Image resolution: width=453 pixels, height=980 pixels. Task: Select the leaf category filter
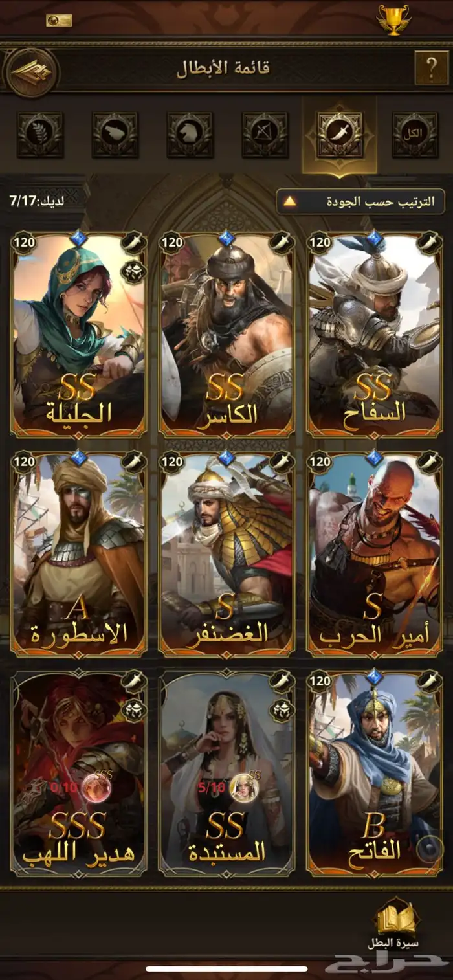(40, 135)
